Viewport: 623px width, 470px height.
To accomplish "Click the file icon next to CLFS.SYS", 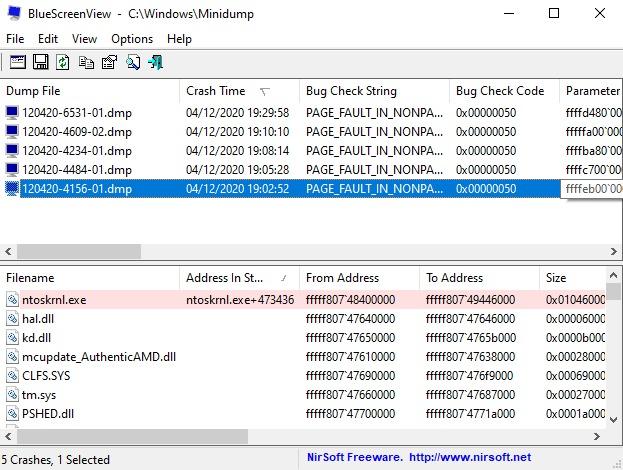I will coord(12,376).
